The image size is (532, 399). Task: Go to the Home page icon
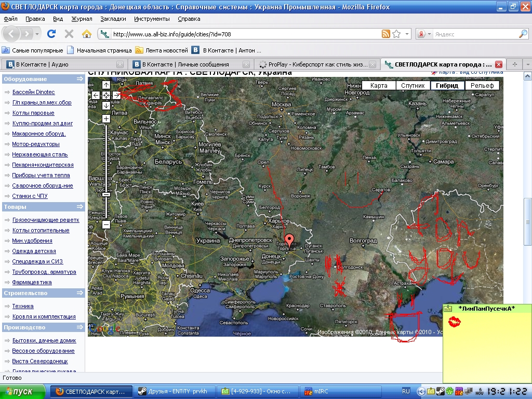[x=87, y=34]
